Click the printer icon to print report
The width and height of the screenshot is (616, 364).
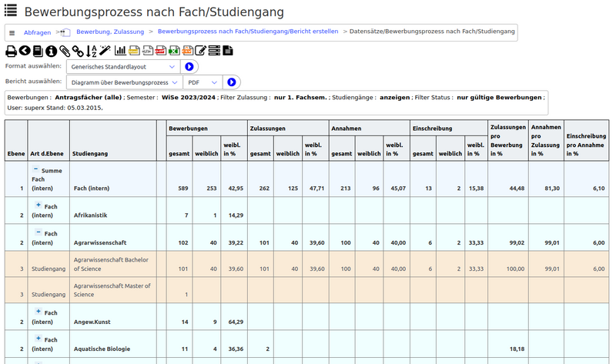11,51
